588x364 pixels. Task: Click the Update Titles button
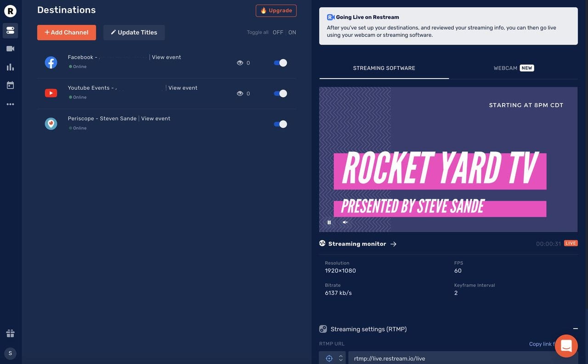134,33
